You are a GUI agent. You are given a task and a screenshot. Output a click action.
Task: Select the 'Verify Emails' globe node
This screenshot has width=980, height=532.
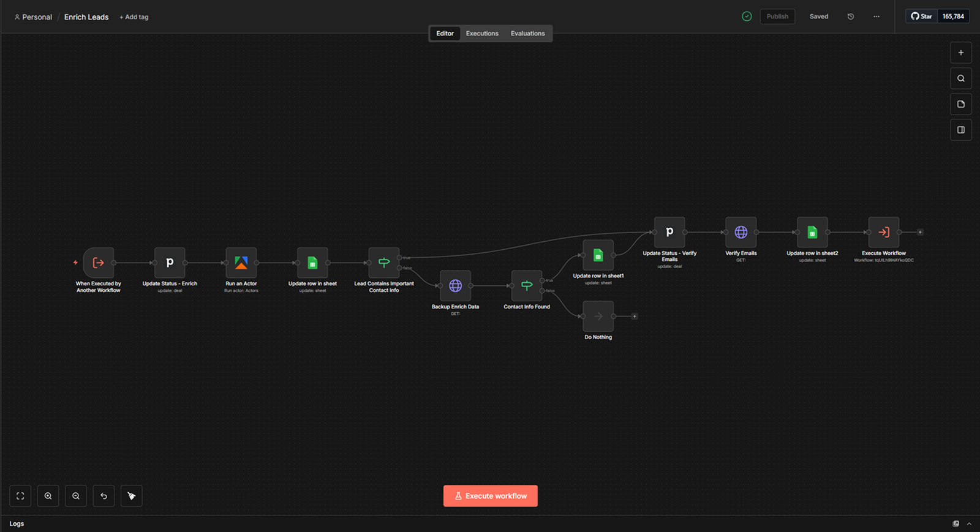coord(741,232)
